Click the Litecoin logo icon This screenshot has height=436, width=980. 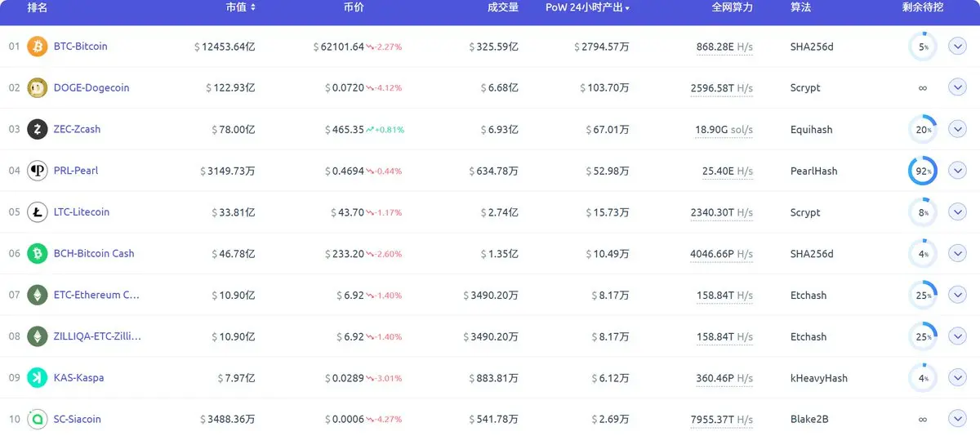click(x=38, y=212)
